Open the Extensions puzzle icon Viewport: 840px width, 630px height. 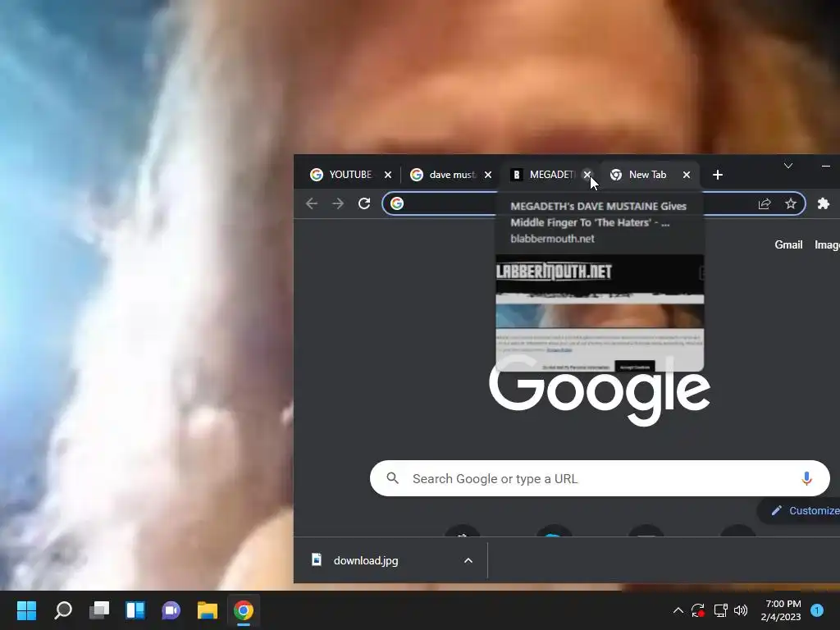point(824,203)
